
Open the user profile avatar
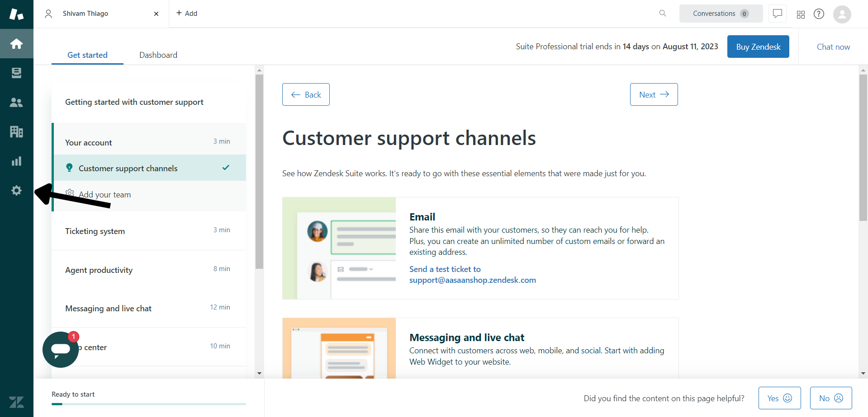pos(842,14)
